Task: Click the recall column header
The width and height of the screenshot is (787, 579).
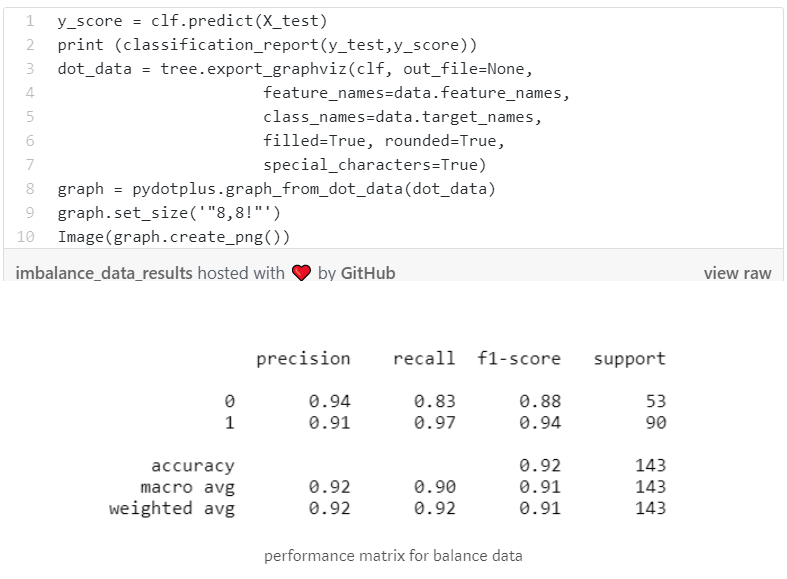Action: click(x=424, y=358)
